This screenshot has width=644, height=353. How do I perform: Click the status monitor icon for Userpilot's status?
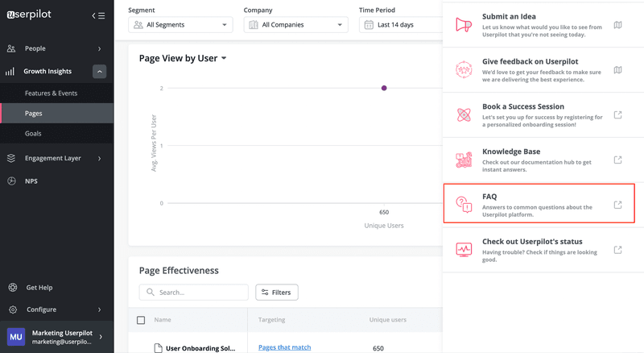pyautogui.click(x=463, y=250)
